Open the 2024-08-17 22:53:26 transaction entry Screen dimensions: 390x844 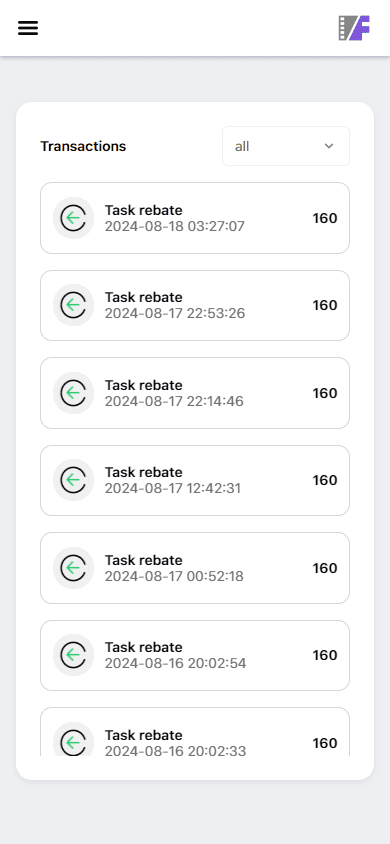[x=195, y=305]
